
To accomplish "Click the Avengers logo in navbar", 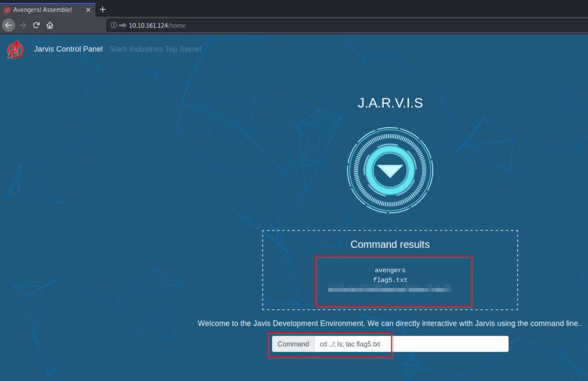I will coord(16,50).
